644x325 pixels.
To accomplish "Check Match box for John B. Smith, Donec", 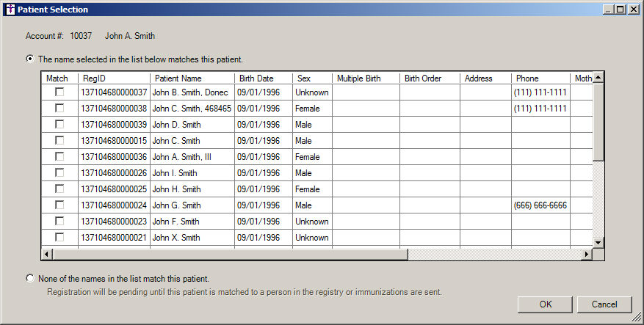I will tap(59, 92).
